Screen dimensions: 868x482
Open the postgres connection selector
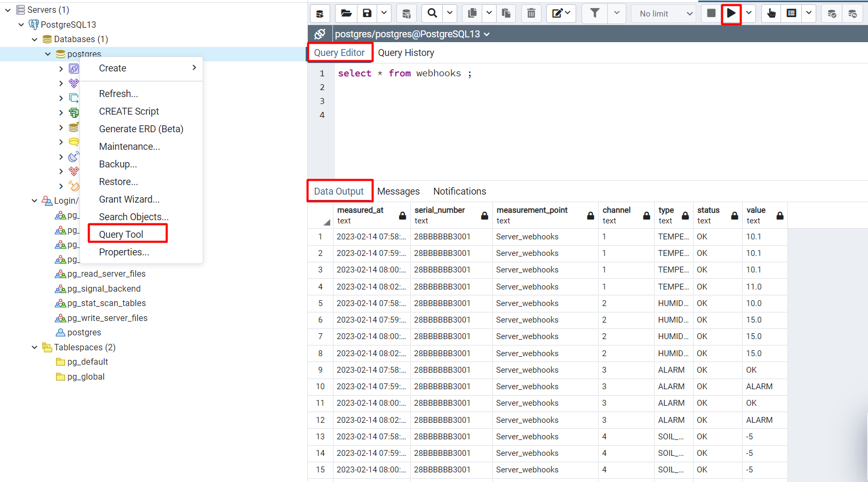click(x=410, y=34)
